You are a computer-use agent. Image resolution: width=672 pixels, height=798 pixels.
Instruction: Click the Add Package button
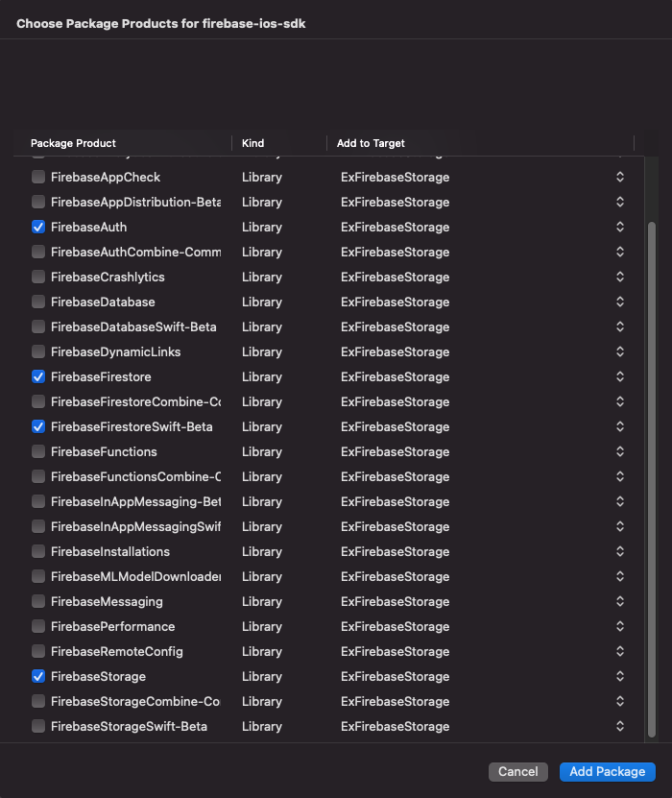[x=607, y=771]
